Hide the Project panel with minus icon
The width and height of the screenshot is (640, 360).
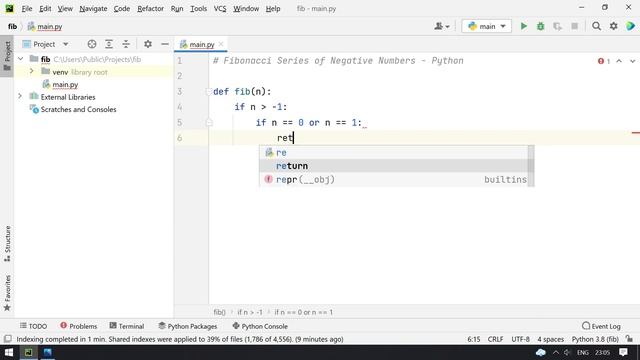(165, 44)
